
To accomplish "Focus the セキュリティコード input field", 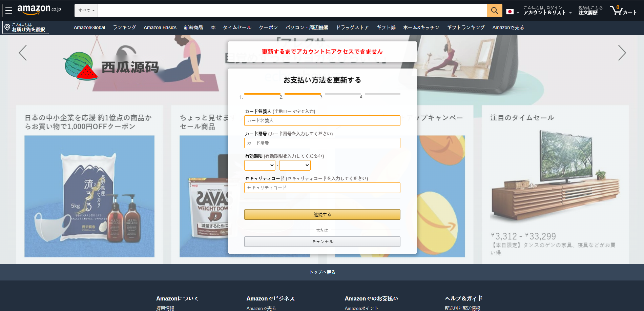I will (x=322, y=188).
